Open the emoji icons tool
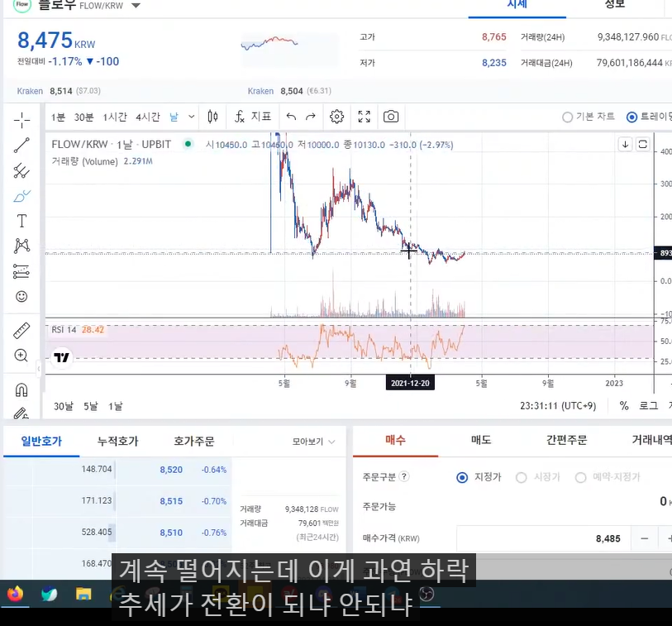The height and width of the screenshot is (626, 672). (21, 296)
